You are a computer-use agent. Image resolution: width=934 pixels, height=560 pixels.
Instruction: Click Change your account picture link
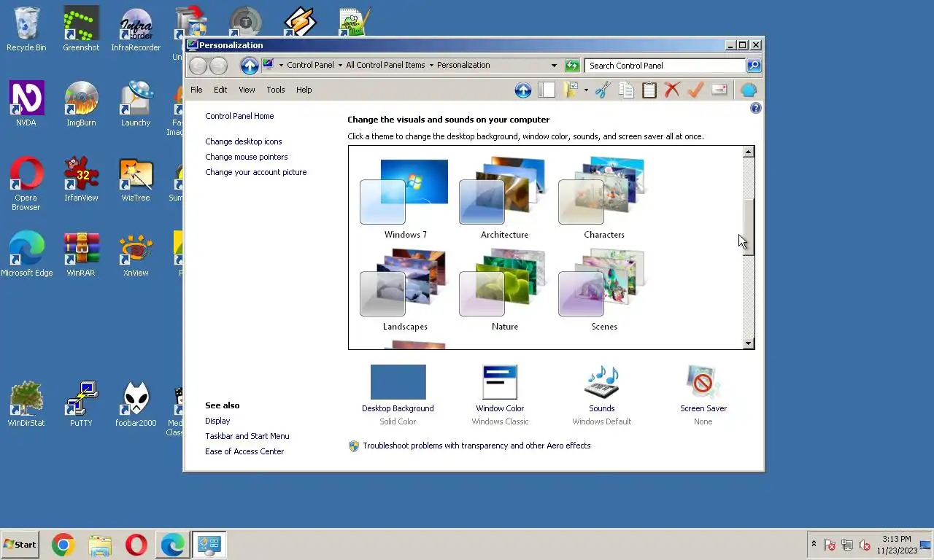pos(256,172)
